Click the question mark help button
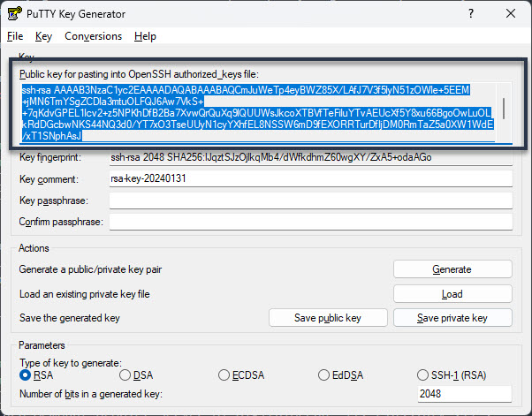The height and width of the screenshot is (416, 532). [471, 13]
